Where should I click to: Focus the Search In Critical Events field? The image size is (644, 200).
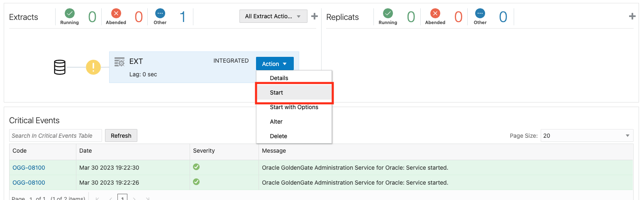56,136
